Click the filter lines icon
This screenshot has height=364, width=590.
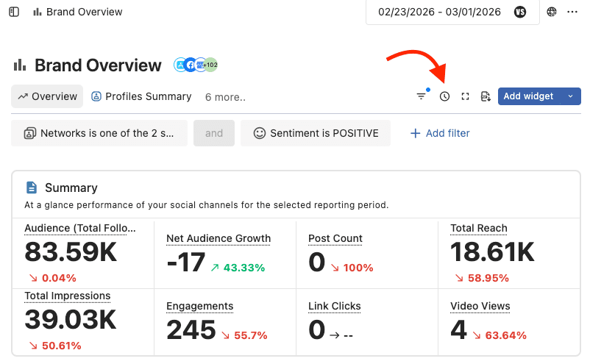tap(422, 96)
